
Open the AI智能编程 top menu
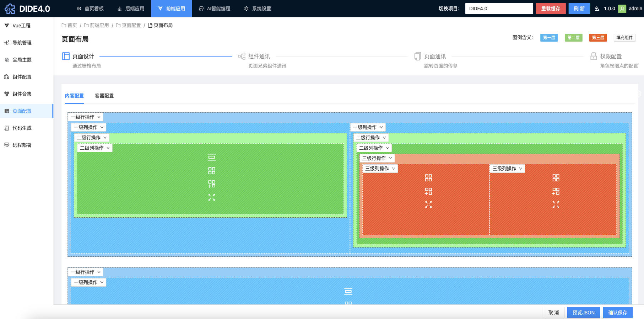pos(215,9)
